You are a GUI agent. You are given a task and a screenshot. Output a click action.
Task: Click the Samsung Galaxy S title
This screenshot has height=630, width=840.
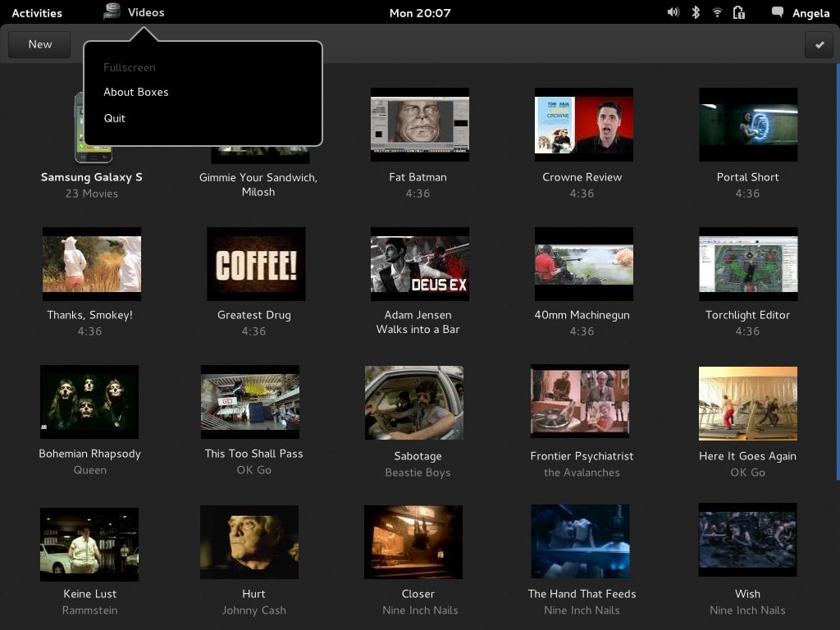pyautogui.click(x=92, y=177)
